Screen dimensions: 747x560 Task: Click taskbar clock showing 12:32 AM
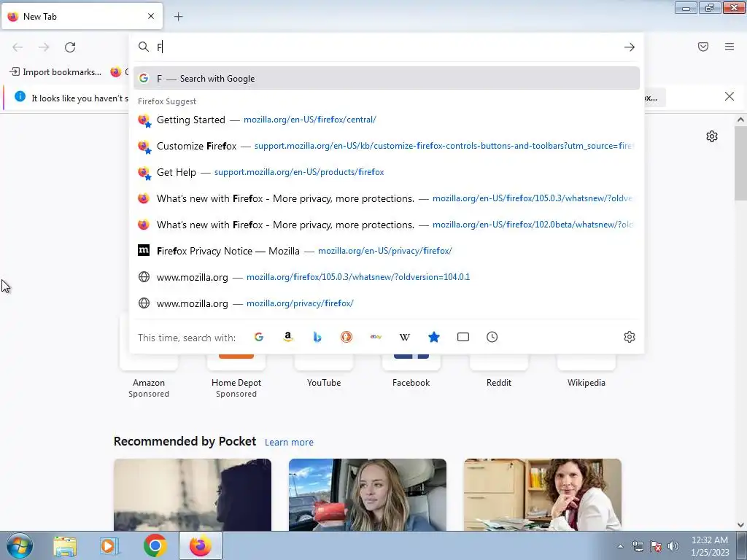click(x=710, y=546)
